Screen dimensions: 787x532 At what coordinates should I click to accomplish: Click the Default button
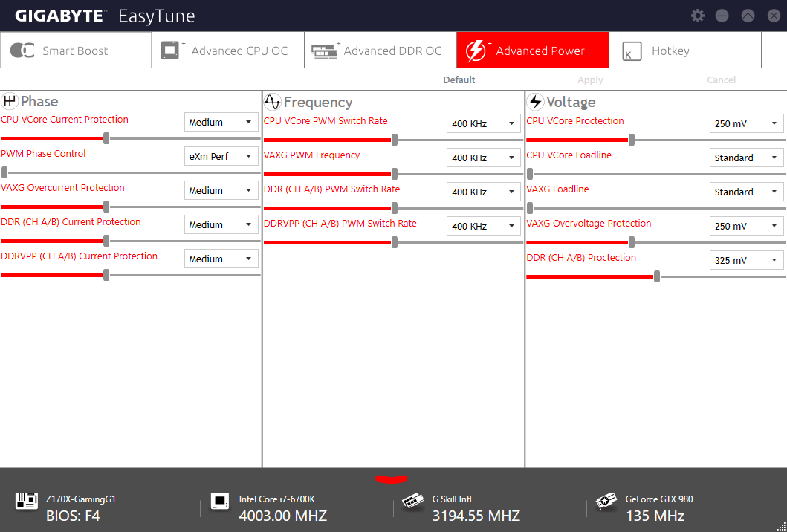coord(459,80)
